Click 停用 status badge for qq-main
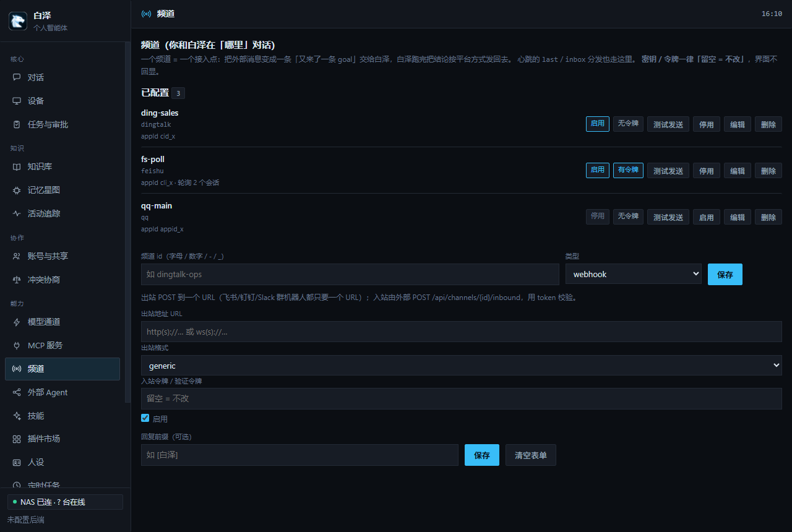Screen dimensions: 792x532 click(x=598, y=217)
